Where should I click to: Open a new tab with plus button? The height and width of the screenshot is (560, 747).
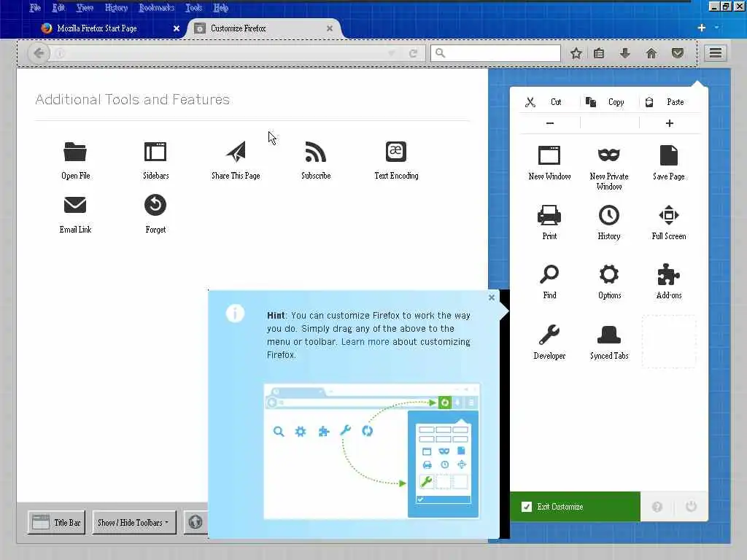click(x=701, y=28)
